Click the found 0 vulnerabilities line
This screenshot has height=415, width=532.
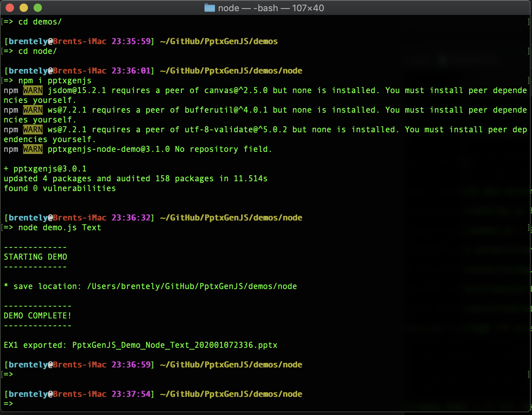[59, 188]
